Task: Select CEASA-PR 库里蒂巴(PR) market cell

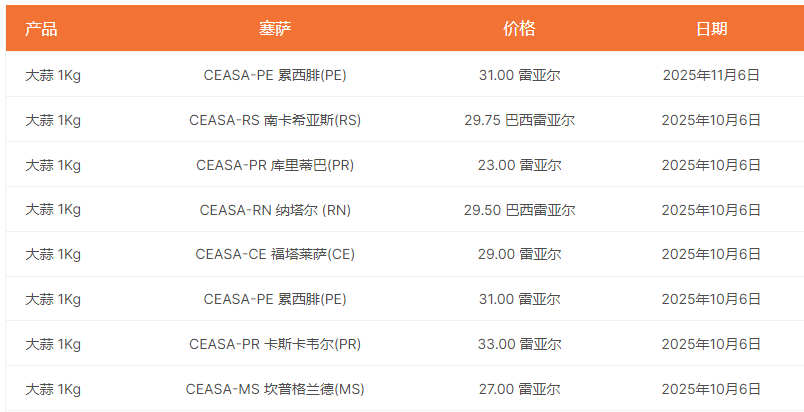Action: pos(275,165)
